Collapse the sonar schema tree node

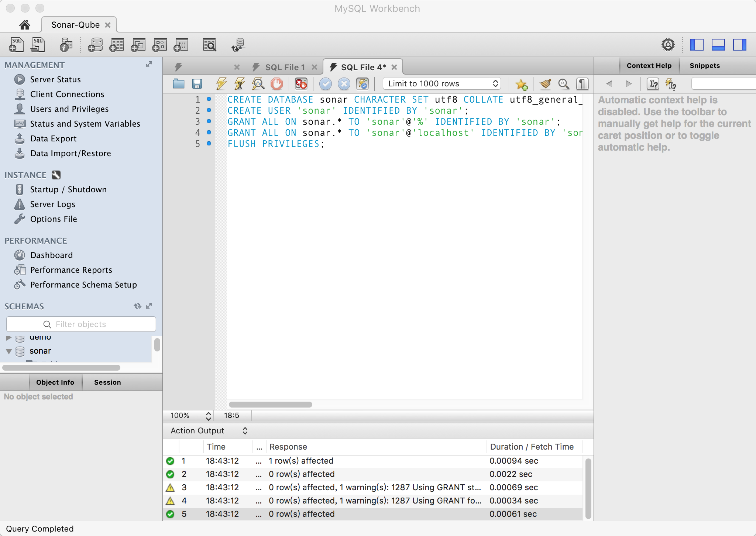tap(9, 351)
